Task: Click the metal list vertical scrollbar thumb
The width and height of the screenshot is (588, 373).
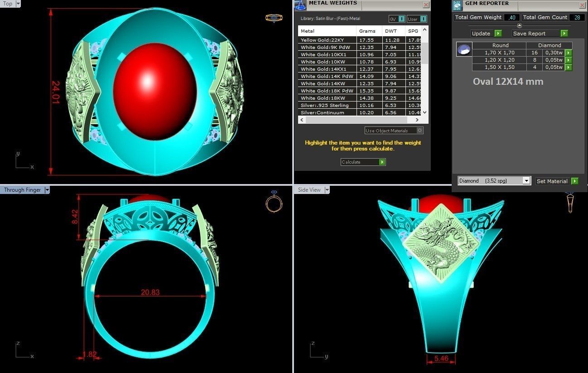Action: tap(425, 53)
